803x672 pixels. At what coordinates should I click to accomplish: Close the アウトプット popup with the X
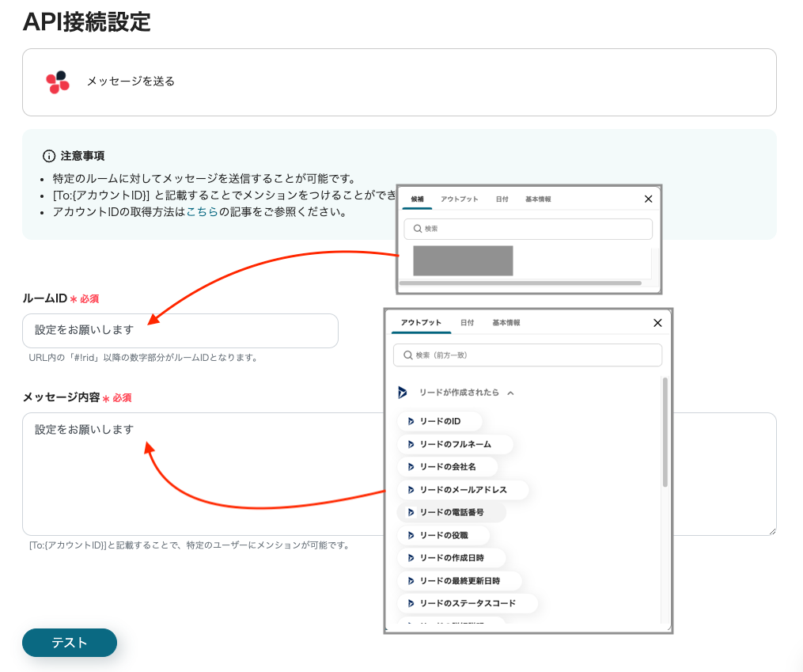click(657, 323)
